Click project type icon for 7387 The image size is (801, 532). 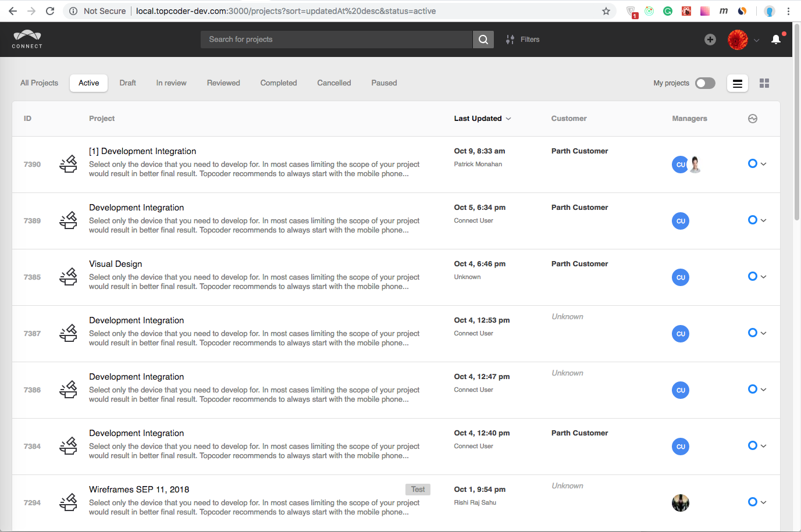click(x=68, y=333)
